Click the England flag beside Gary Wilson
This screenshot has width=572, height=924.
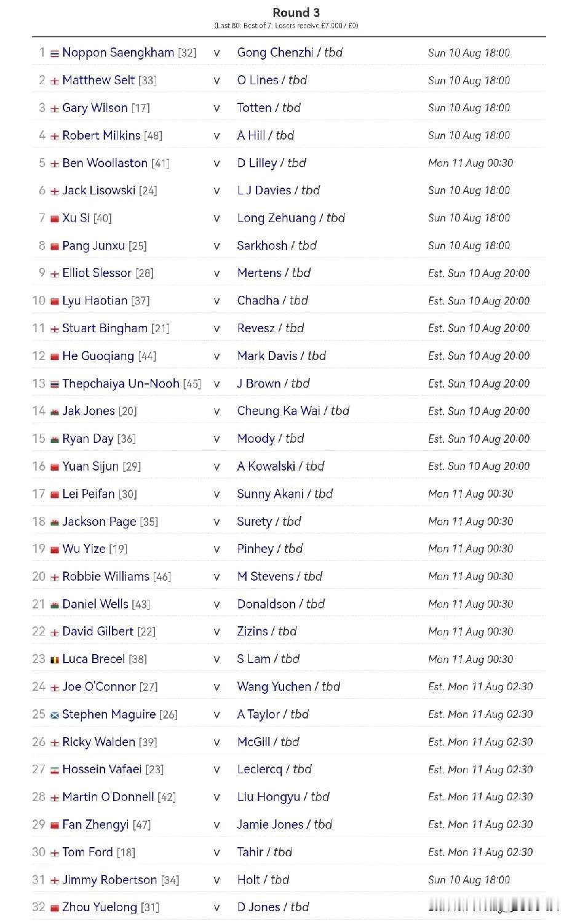pyautogui.click(x=55, y=109)
